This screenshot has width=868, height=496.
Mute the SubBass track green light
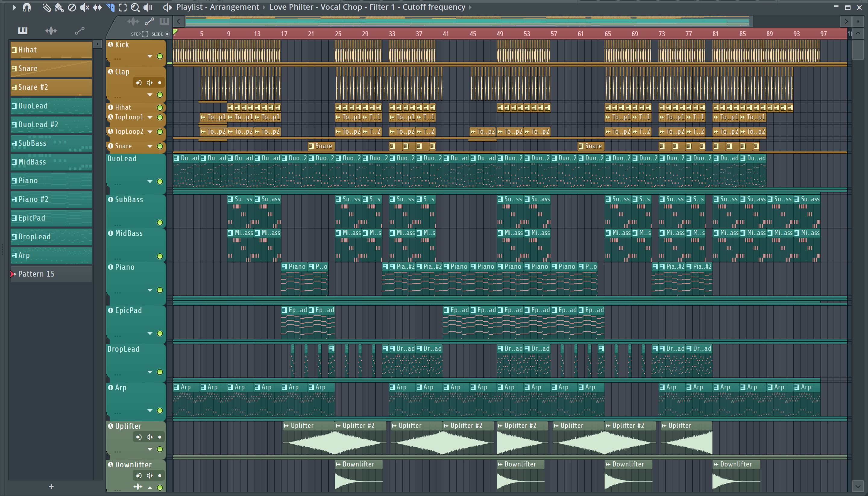(160, 222)
